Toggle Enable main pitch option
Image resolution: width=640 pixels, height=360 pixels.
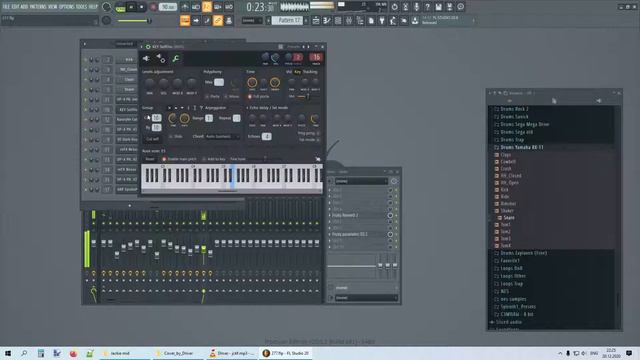[x=179, y=159]
